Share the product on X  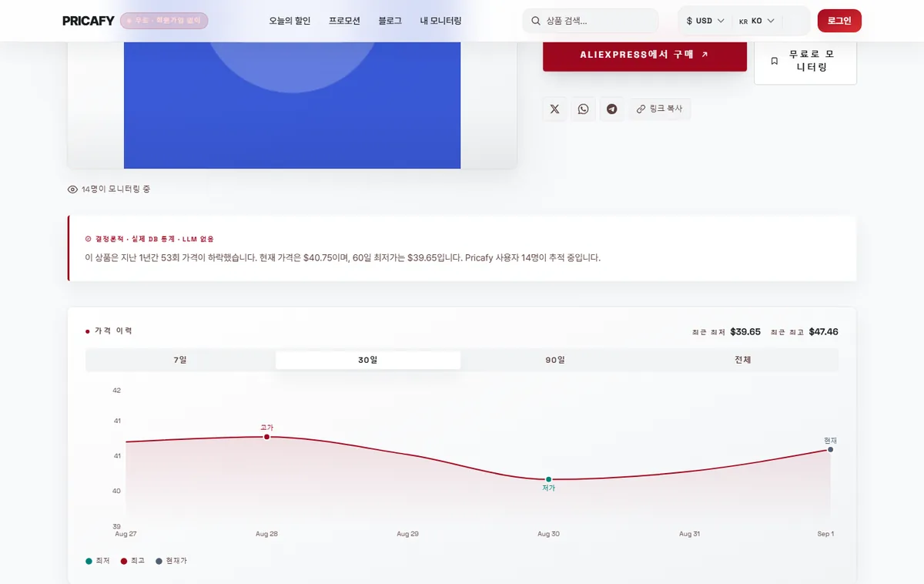click(x=554, y=109)
